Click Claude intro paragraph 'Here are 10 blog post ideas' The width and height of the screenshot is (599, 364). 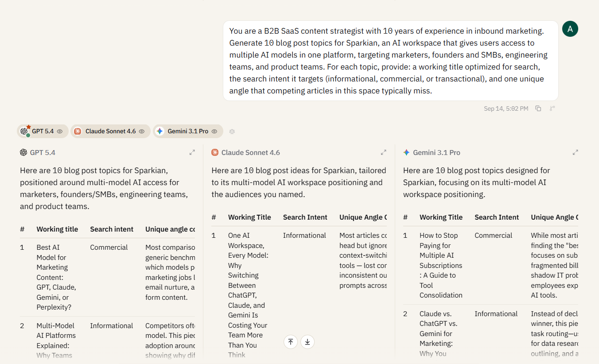(x=299, y=182)
